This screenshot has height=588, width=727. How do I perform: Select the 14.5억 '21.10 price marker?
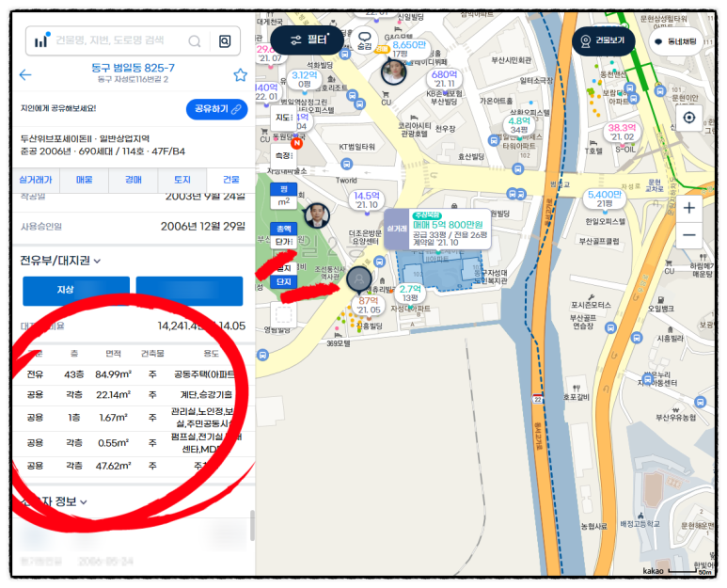[x=366, y=200]
